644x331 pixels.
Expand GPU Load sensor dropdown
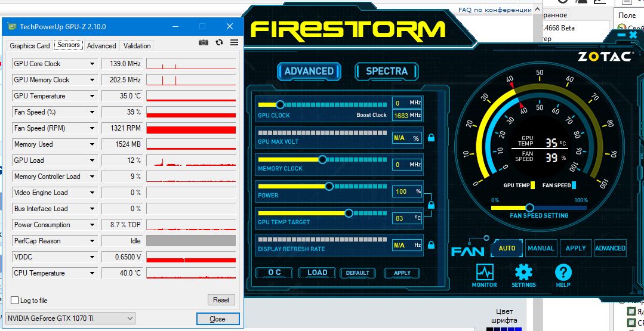click(92, 160)
